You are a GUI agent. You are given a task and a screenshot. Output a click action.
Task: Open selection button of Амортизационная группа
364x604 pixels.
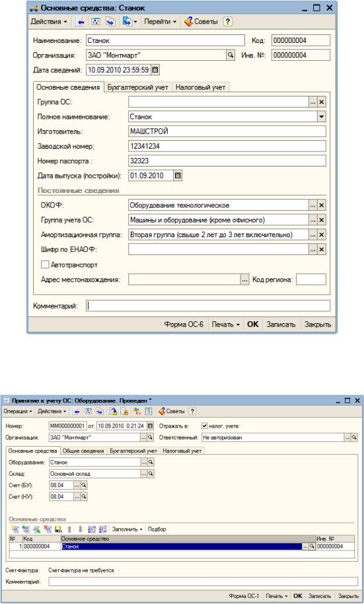[x=312, y=235]
